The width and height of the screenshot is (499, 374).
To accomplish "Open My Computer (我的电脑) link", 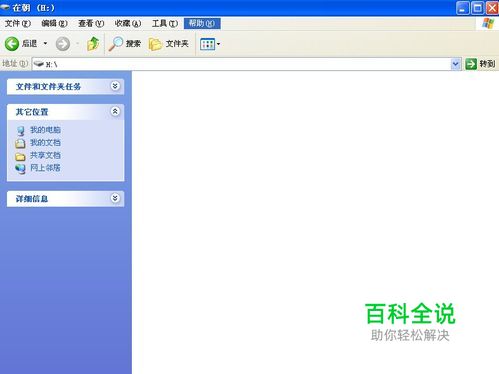I will 45,130.
